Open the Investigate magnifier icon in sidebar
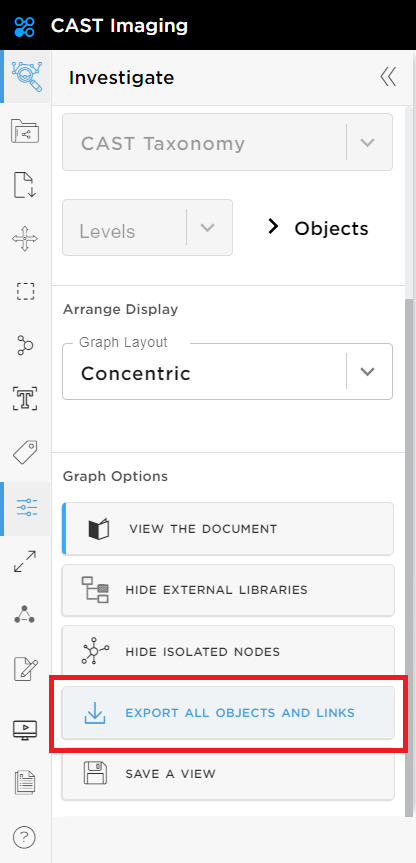 pyautogui.click(x=26, y=77)
